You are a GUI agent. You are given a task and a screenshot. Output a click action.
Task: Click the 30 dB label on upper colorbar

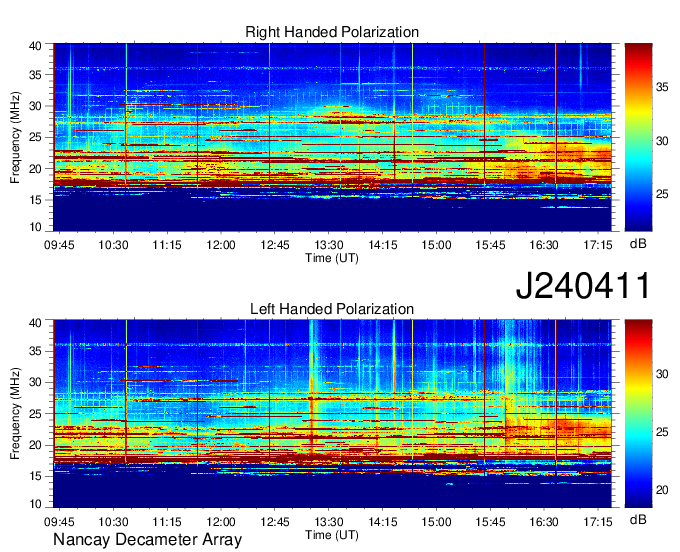(x=662, y=141)
